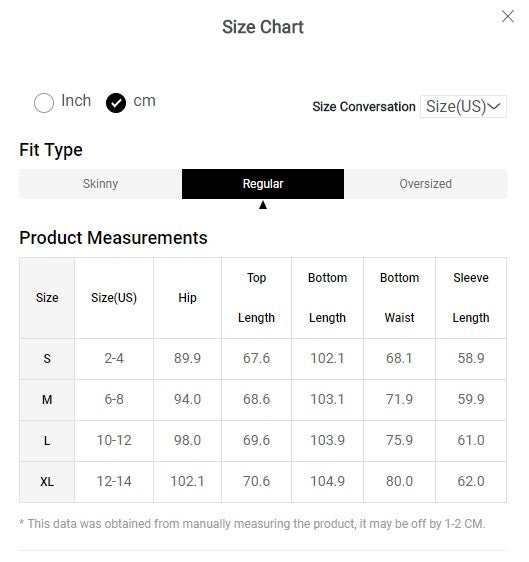Click the Size(US) column header

pyautogui.click(x=114, y=298)
